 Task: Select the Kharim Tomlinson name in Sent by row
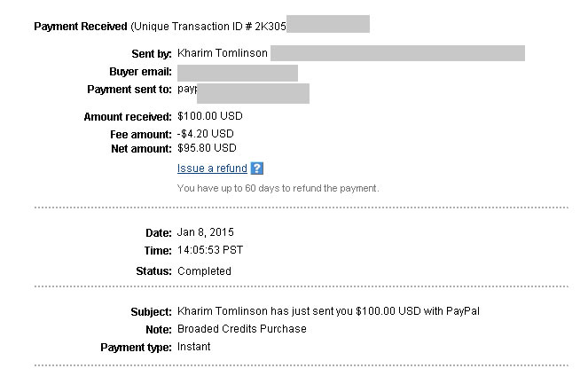[223, 53]
